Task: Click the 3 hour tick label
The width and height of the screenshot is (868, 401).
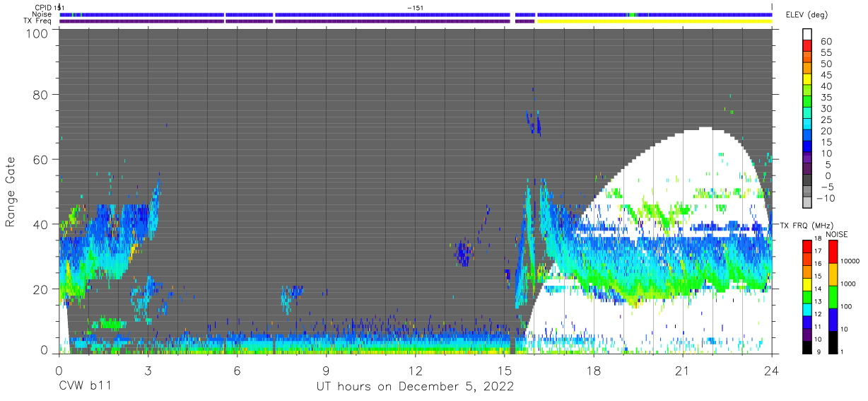Action: tap(148, 370)
